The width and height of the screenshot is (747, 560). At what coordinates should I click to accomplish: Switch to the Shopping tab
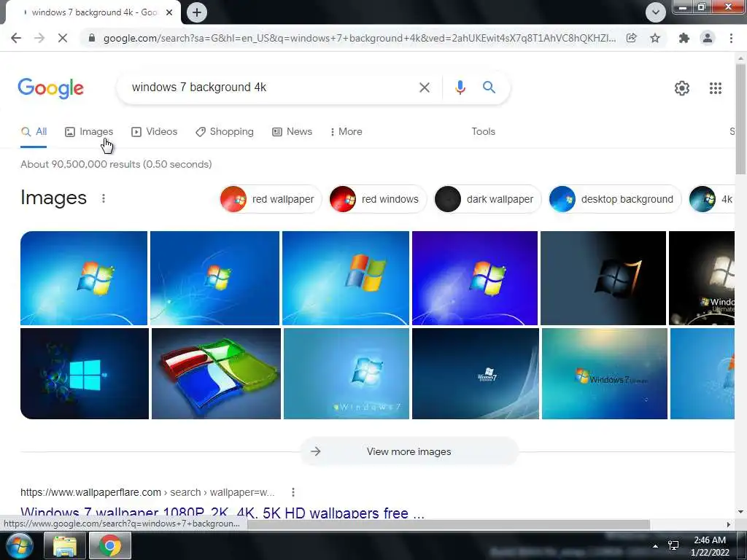tap(225, 132)
